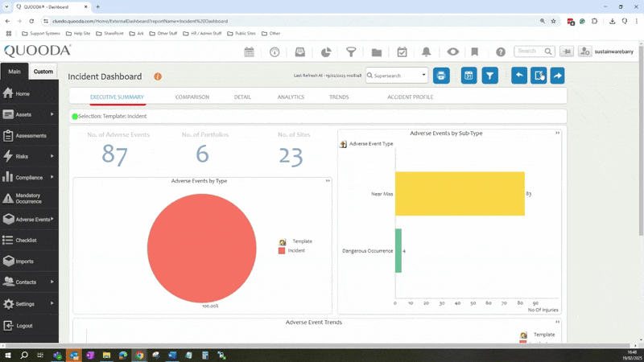Screen dimensions: 644x362
Task: Open Assessments in the sidebar
Action: click(x=29, y=135)
